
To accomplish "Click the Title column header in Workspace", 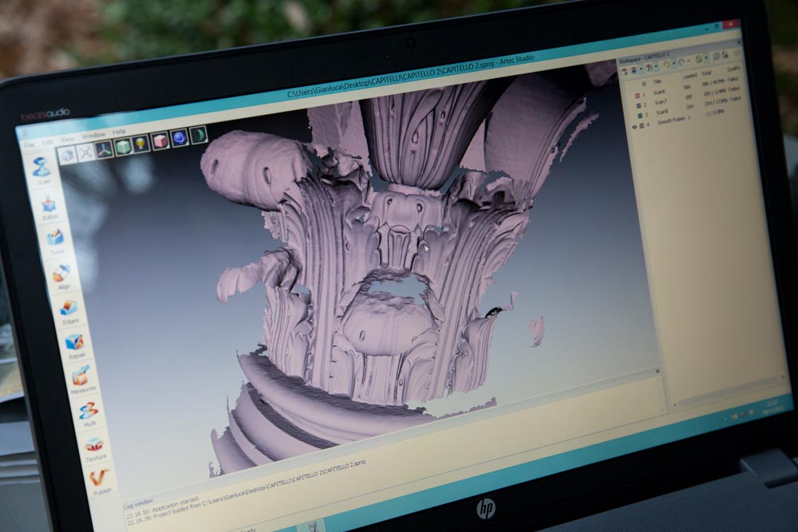I will pyautogui.click(x=658, y=80).
